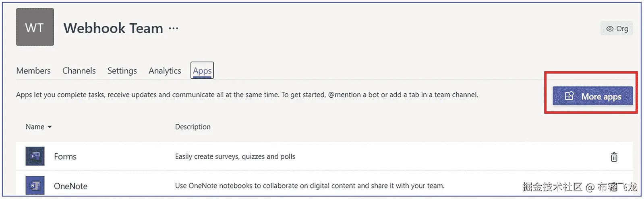Go to the Settings tab
Viewport: 644px width, 199px height.
(122, 71)
